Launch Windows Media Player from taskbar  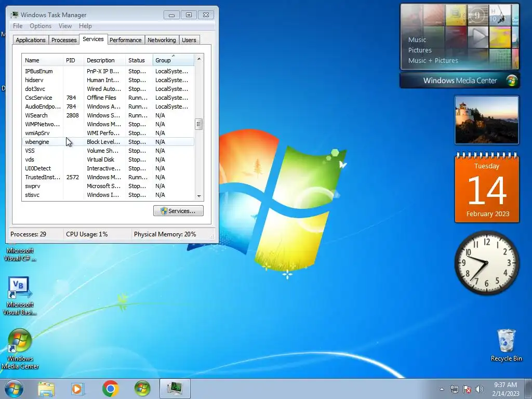77,389
